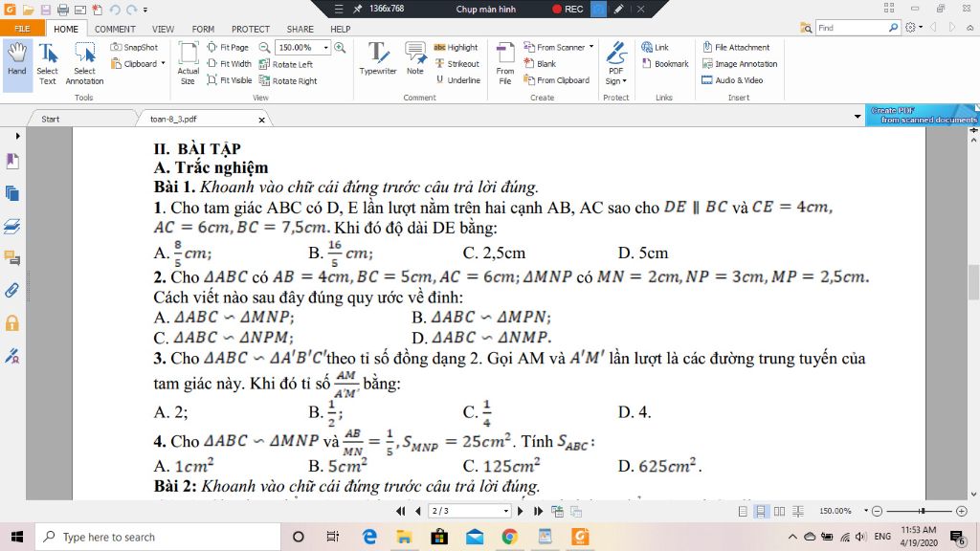980x551 pixels.
Task: Switch to the SHARE ribbon tab
Action: click(x=300, y=29)
